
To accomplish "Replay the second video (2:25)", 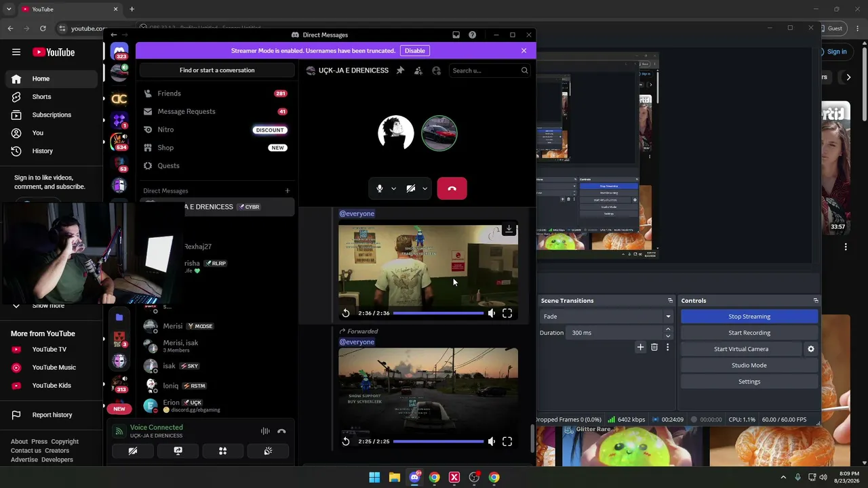I will (x=346, y=441).
